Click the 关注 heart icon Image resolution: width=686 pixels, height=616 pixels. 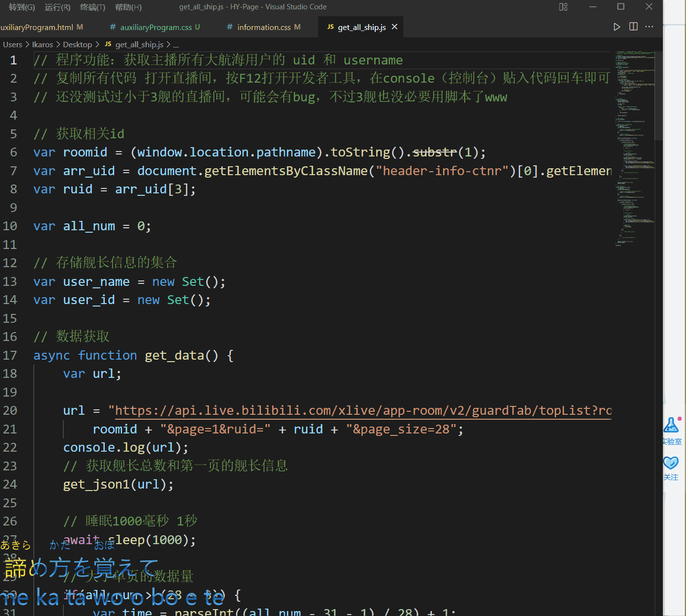pos(671,463)
